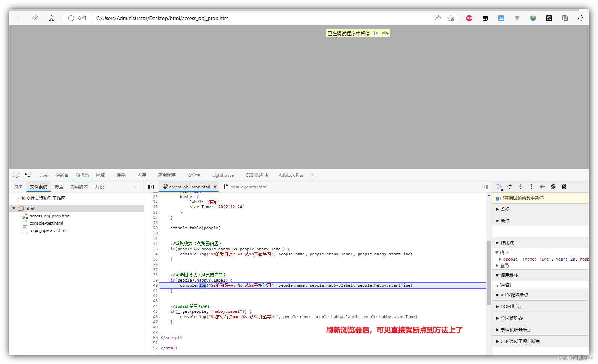
Task: Switch to the 控制台 tab
Action: pos(62,175)
